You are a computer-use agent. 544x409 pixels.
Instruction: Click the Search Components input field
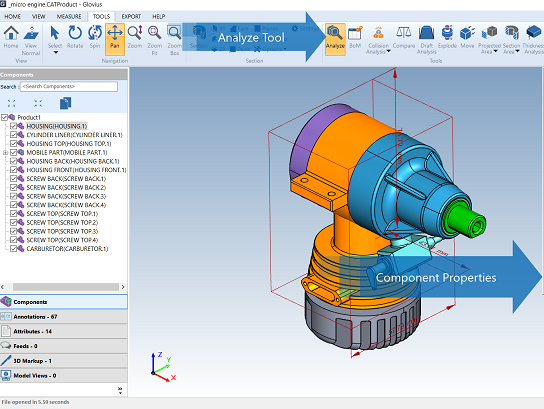[69, 86]
